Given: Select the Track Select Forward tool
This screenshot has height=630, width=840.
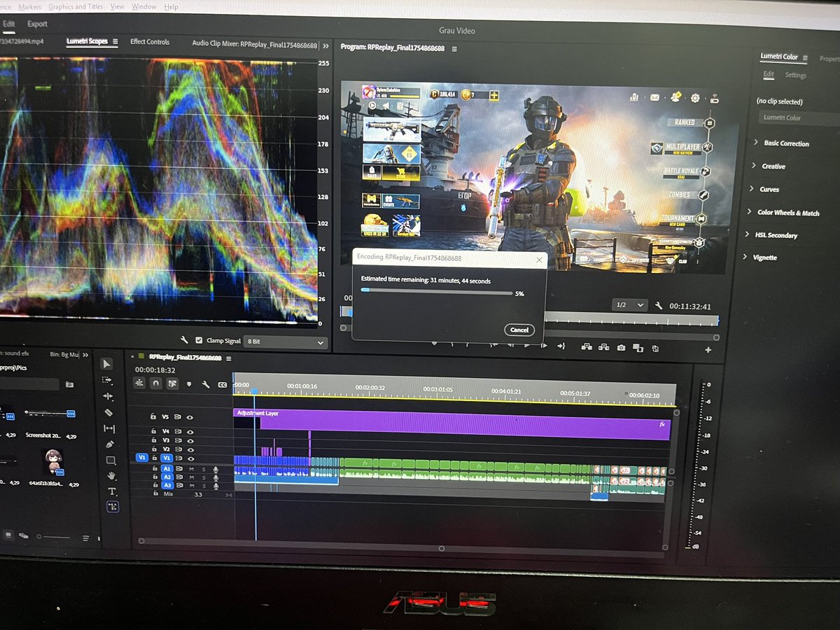Looking at the screenshot, I should pyautogui.click(x=107, y=380).
